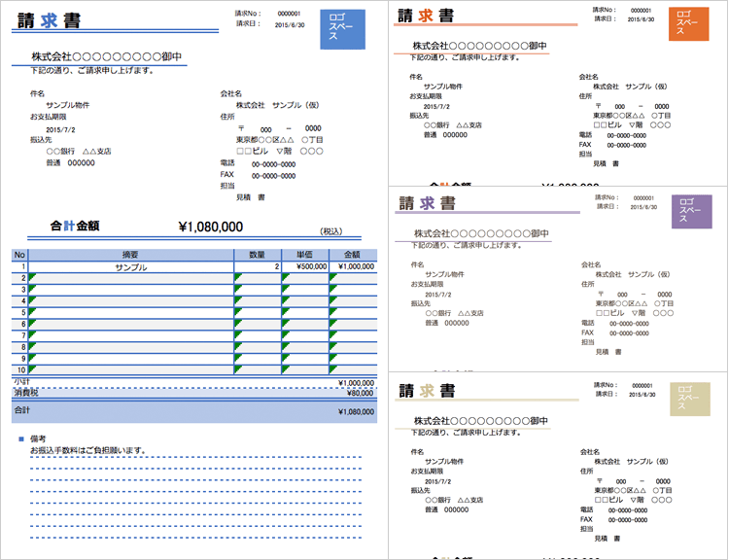The width and height of the screenshot is (729, 560).
Task: Click 見積 書 under 担当 on the blue invoice
Action: 251,197
